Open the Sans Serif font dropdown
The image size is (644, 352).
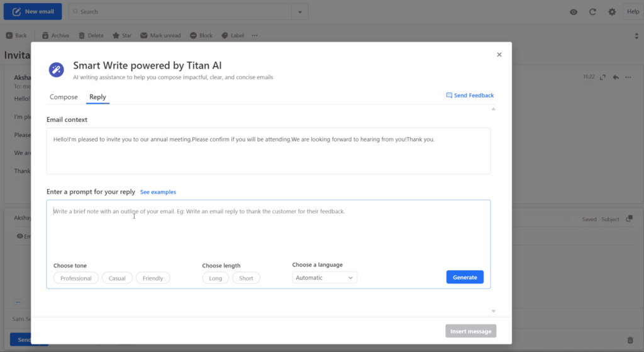tap(21, 319)
